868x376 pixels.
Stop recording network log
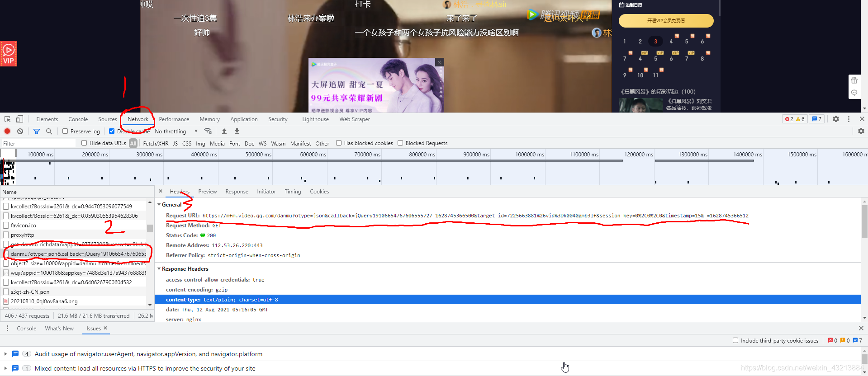7,131
